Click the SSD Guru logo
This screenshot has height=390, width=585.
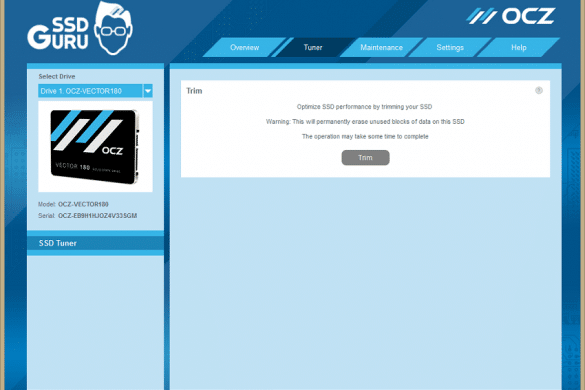pyautogui.click(x=80, y=29)
